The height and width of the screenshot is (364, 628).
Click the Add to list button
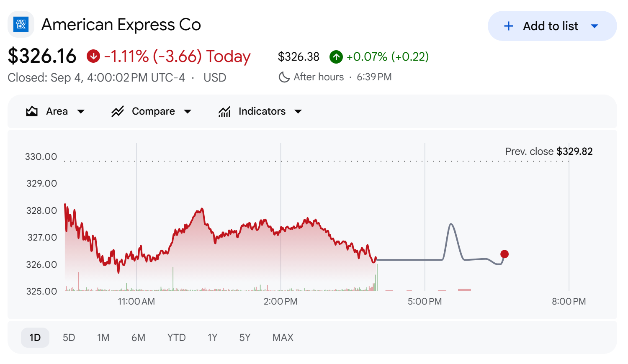[552, 26]
